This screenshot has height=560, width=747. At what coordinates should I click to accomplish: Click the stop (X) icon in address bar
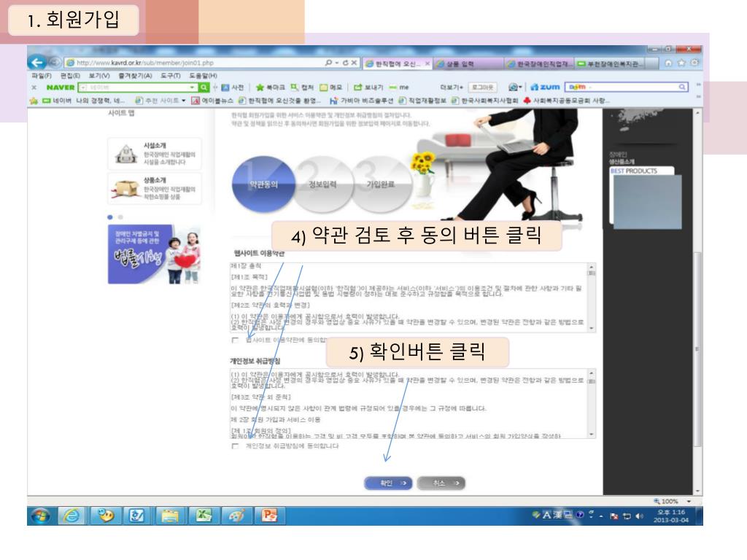pyautogui.click(x=354, y=63)
